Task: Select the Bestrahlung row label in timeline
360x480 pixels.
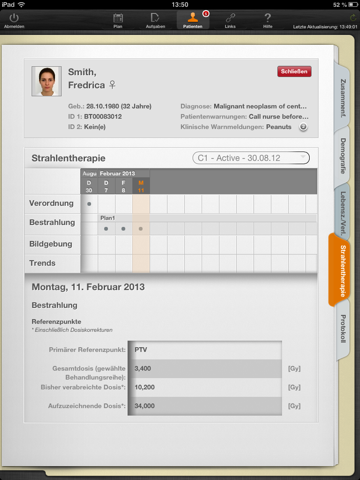Action: (52, 222)
